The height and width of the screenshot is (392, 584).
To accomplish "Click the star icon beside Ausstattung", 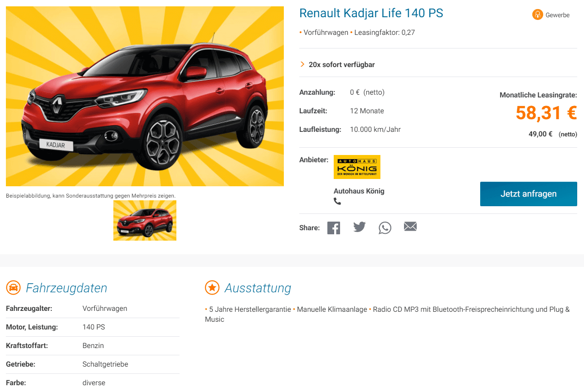I will (x=212, y=287).
